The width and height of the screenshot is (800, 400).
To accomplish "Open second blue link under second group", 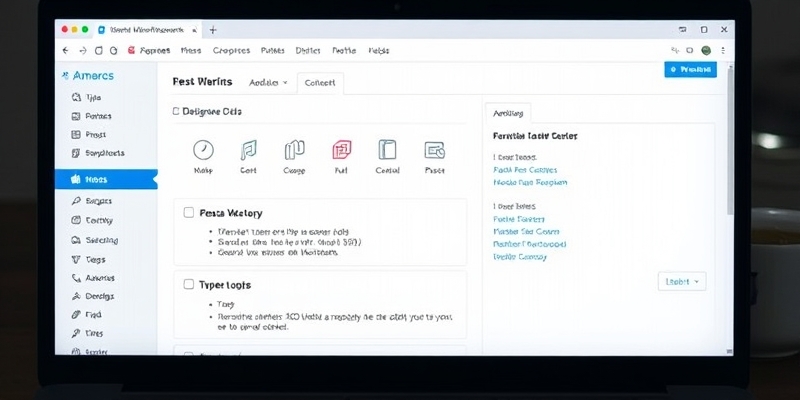I will tap(526, 232).
